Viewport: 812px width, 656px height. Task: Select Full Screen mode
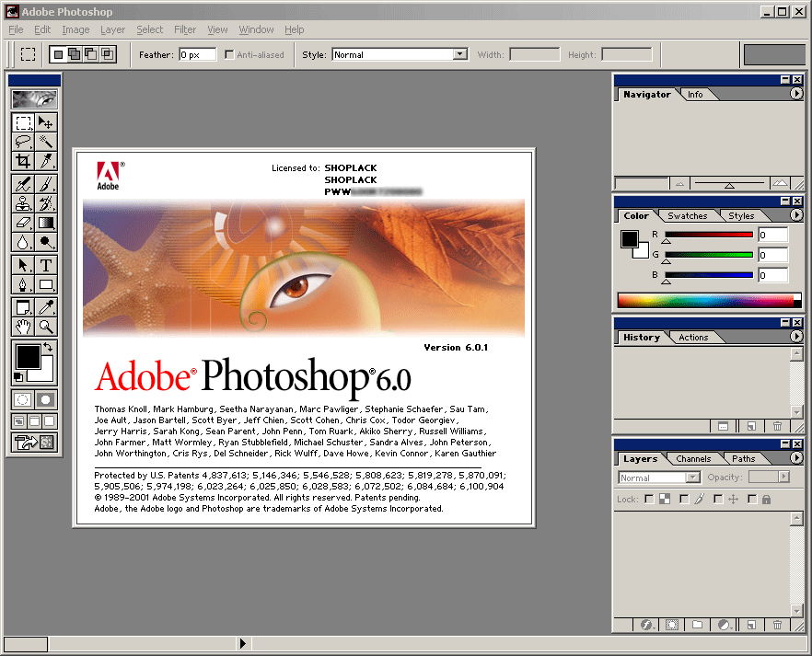[x=49, y=421]
